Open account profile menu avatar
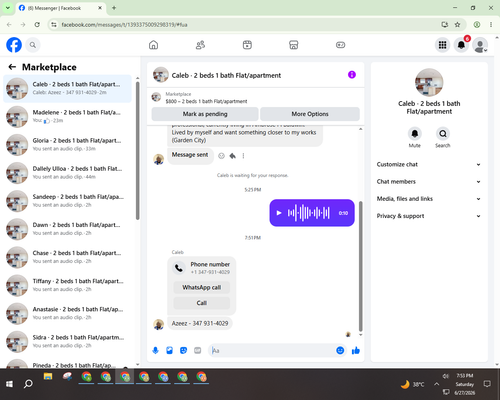Image resolution: width=500 pixels, height=400 pixels. click(480, 45)
